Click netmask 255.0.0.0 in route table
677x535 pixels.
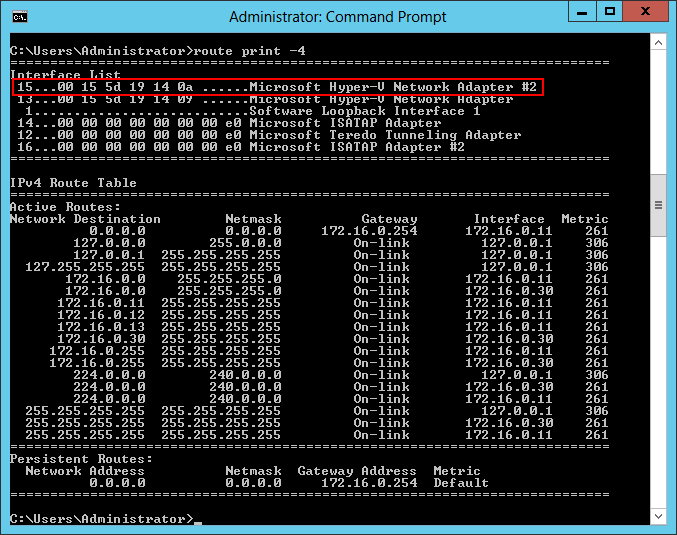pos(245,243)
